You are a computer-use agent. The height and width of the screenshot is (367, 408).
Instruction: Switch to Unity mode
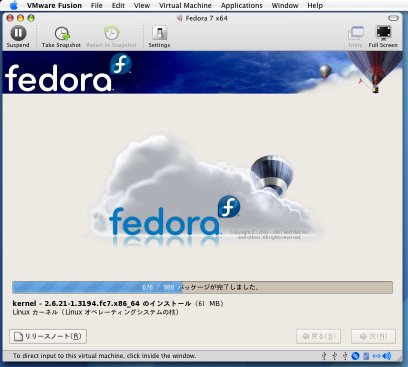click(356, 33)
